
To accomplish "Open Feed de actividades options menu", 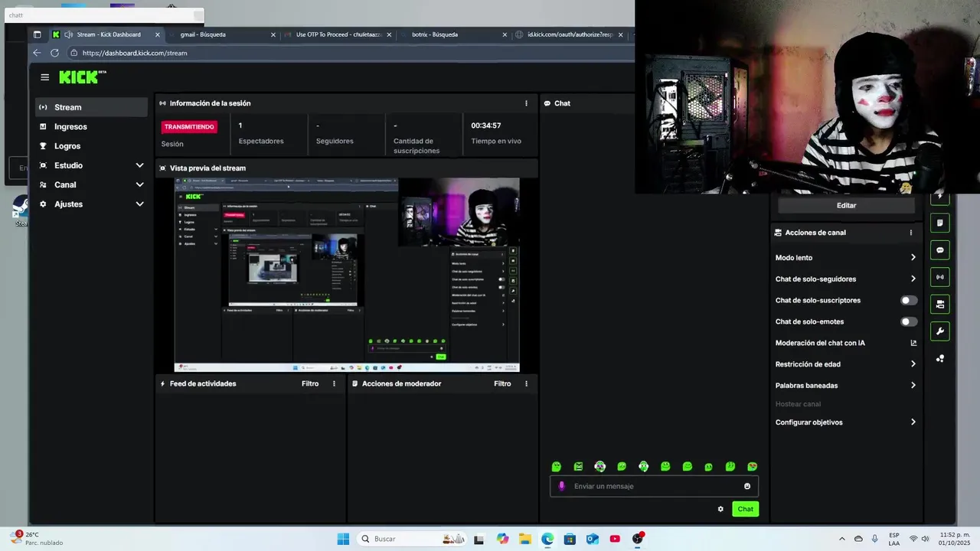I will coord(334,383).
